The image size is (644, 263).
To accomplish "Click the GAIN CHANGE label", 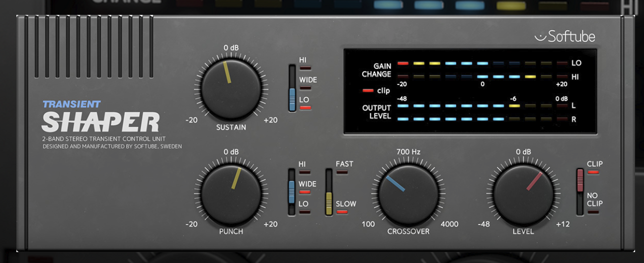I will point(376,70).
